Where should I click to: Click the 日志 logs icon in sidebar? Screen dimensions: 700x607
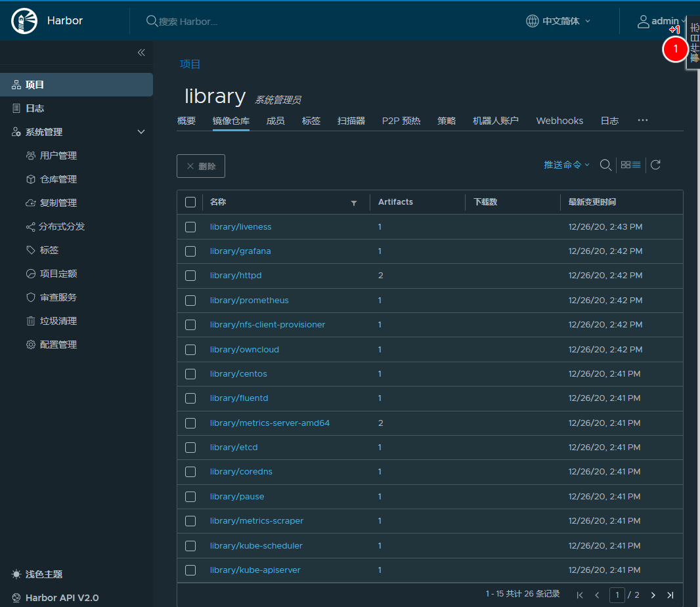(16, 108)
